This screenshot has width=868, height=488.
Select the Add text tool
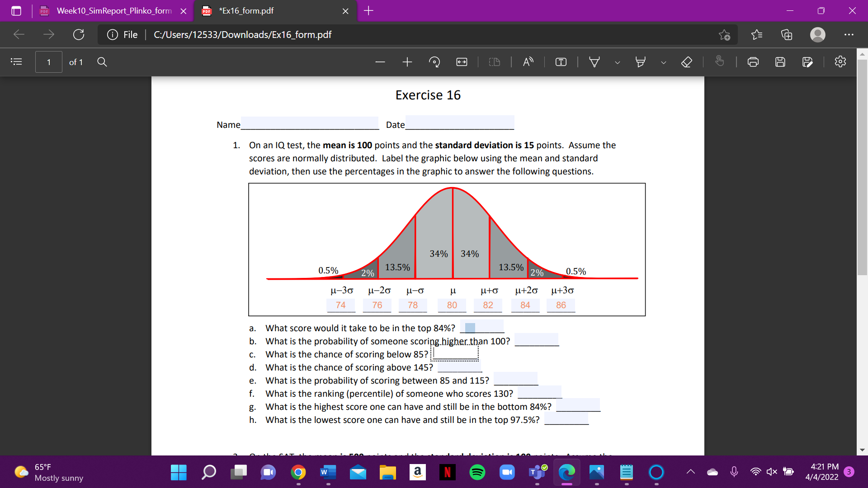click(560, 62)
